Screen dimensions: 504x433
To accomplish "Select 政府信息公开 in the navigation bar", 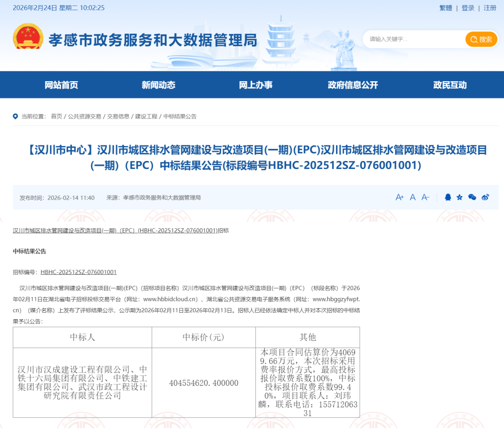I will (x=353, y=85).
